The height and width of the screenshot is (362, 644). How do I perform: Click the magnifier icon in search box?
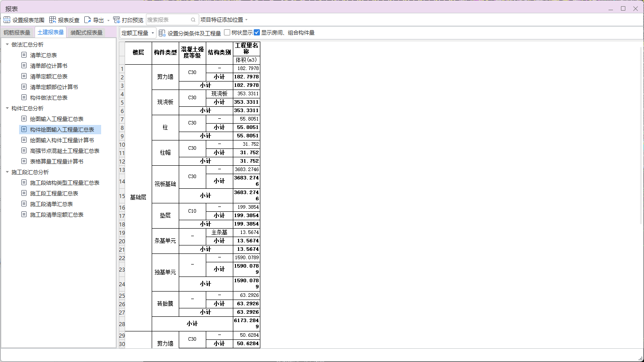coord(193,20)
